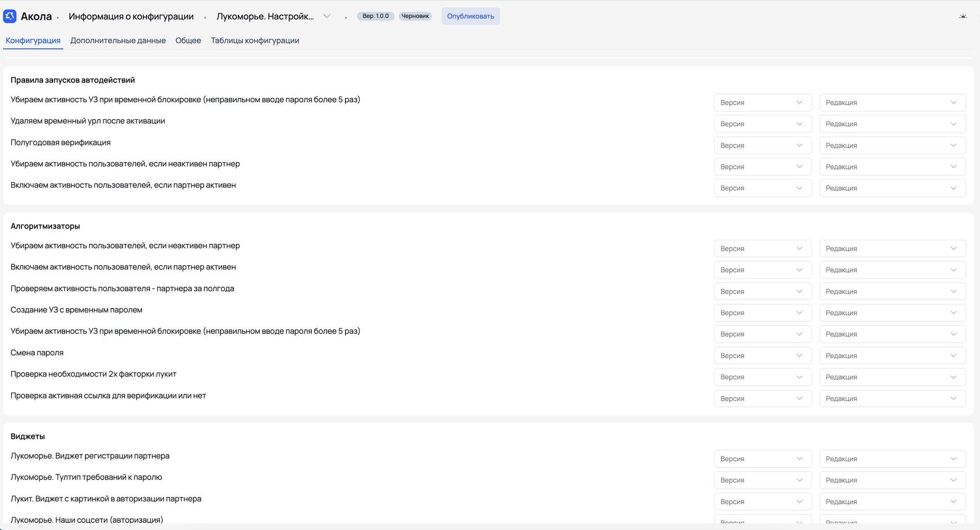
Task: Open Версия dropdown for Проверка необходимости 2х факторки
Action: (x=763, y=377)
